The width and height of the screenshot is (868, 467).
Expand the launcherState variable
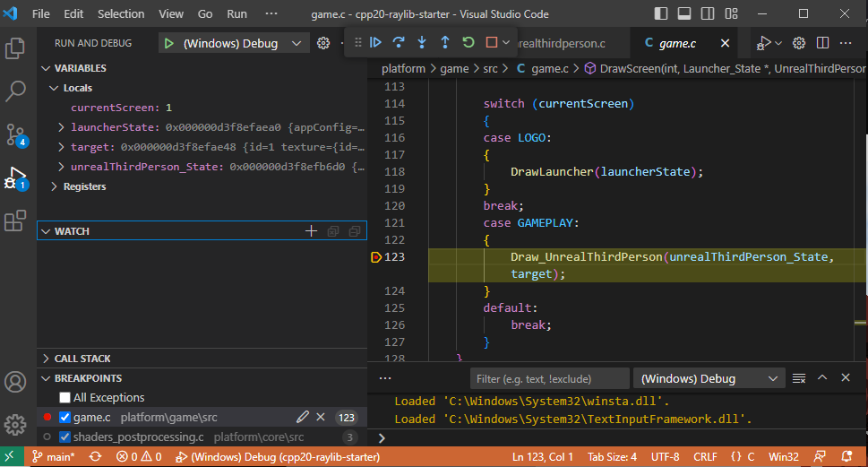tap(61, 127)
